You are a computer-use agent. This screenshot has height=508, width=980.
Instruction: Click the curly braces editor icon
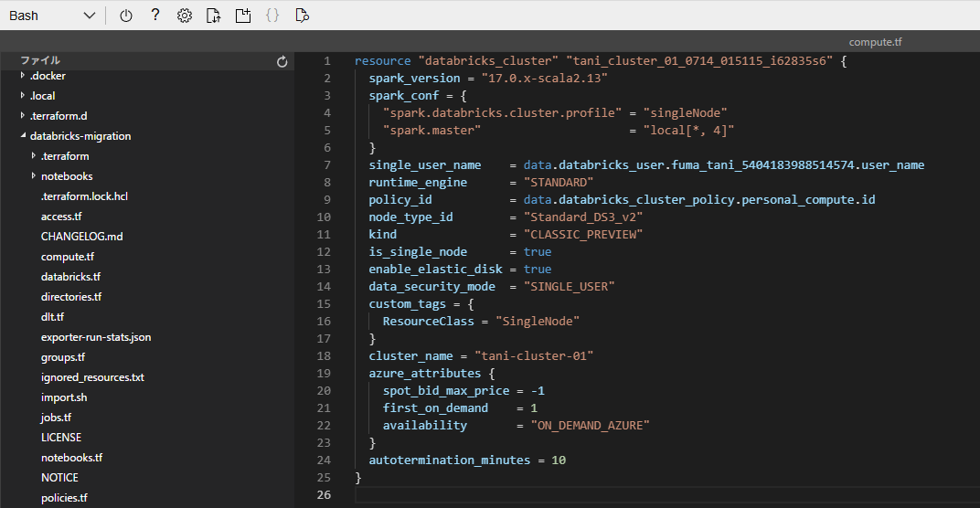[x=272, y=16]
